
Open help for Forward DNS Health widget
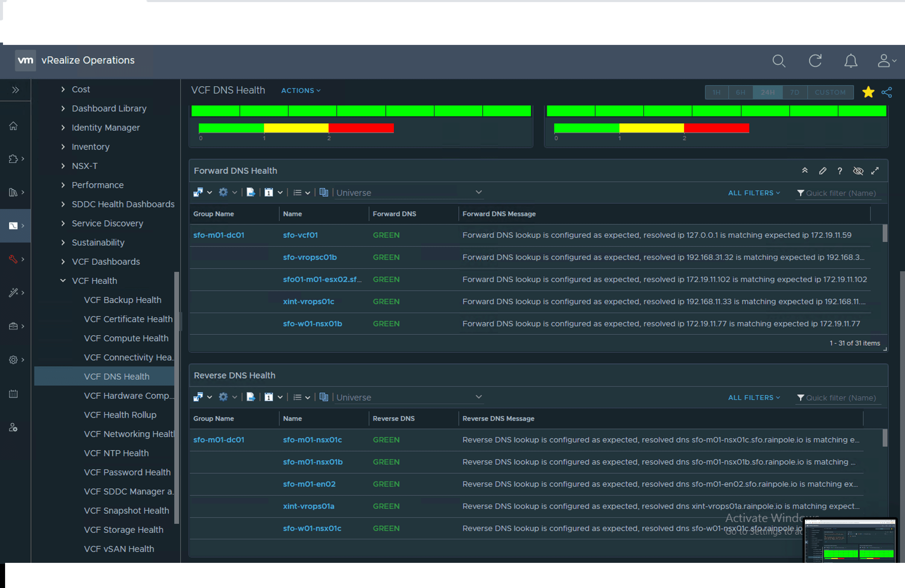(839, 171)
